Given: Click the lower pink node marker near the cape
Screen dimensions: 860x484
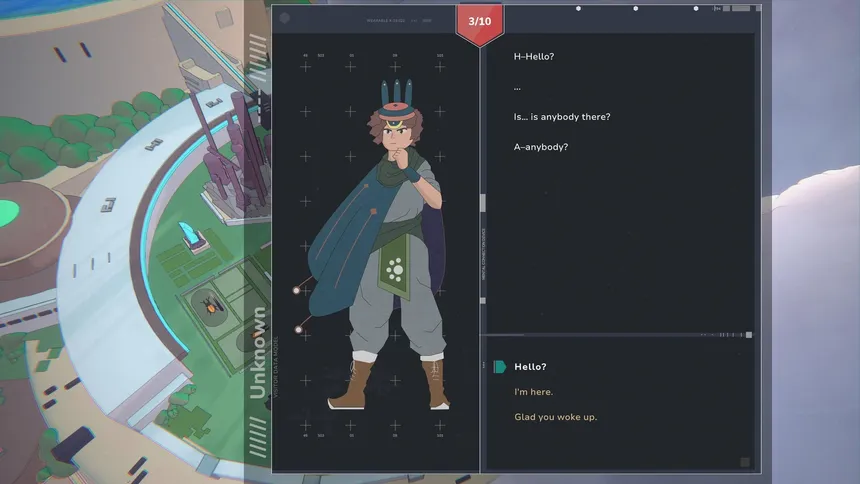Looking at the screenshot, I should (x=298, y=330).
